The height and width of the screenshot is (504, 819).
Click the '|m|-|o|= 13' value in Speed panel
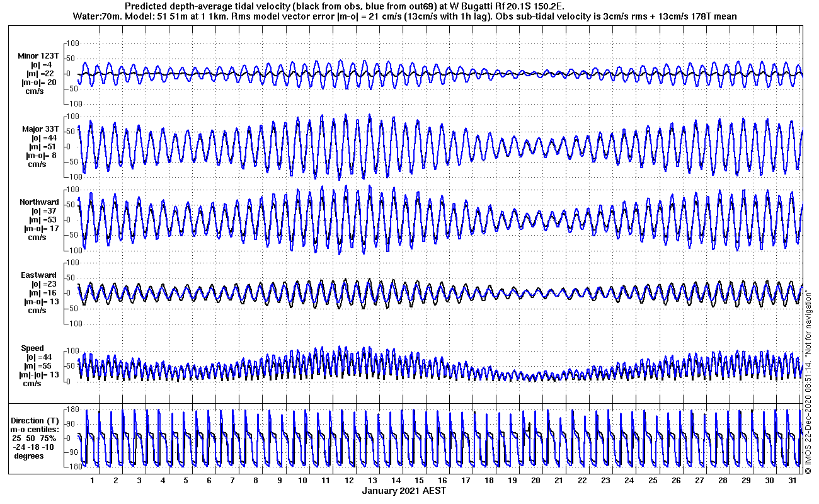[x=40, y=375]
